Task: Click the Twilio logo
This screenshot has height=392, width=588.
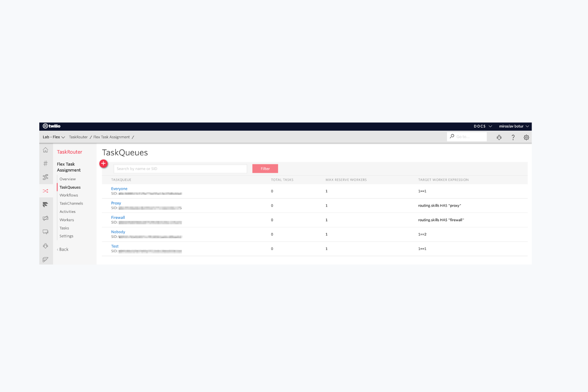Action: tap(52, 126)
